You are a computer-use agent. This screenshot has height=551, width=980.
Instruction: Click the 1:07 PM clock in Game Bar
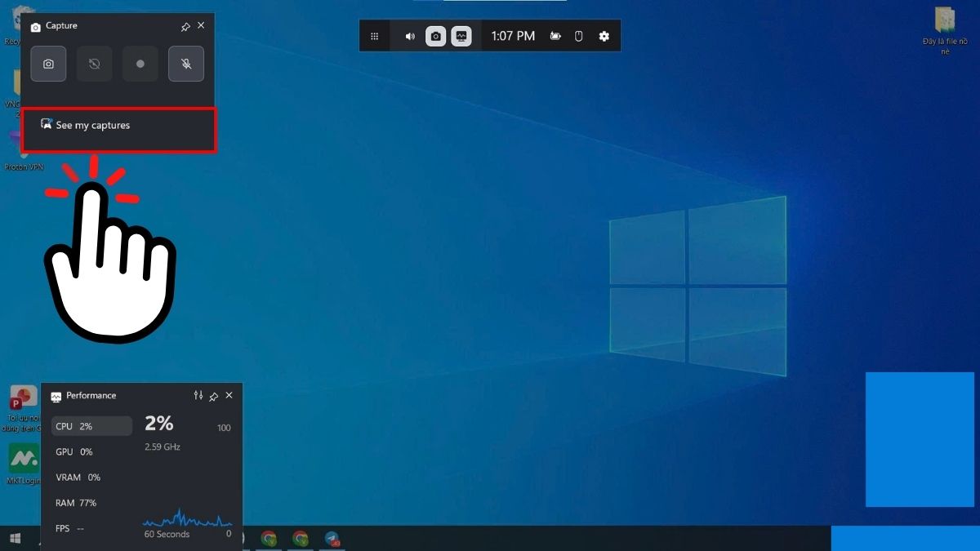click(513, 36)
